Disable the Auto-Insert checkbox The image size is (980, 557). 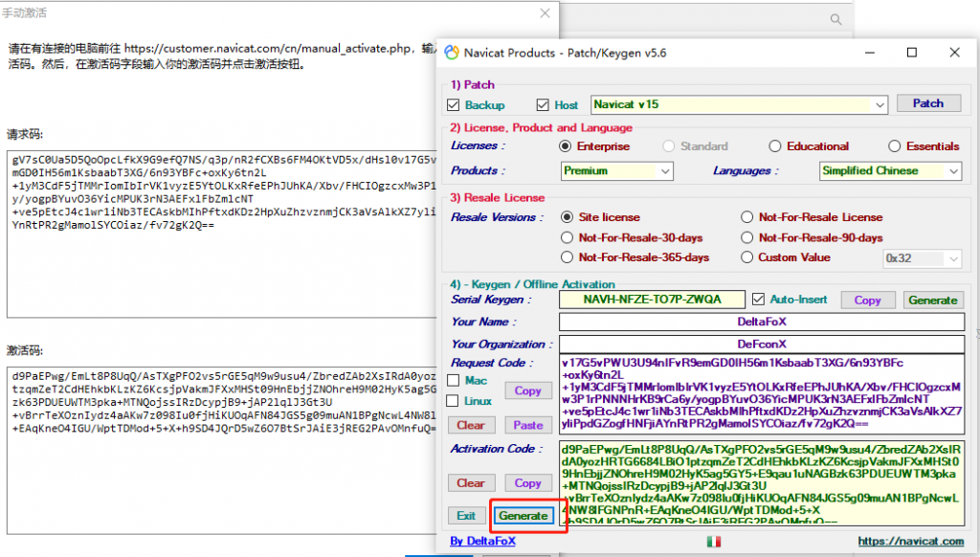click(x=759, y=300)
